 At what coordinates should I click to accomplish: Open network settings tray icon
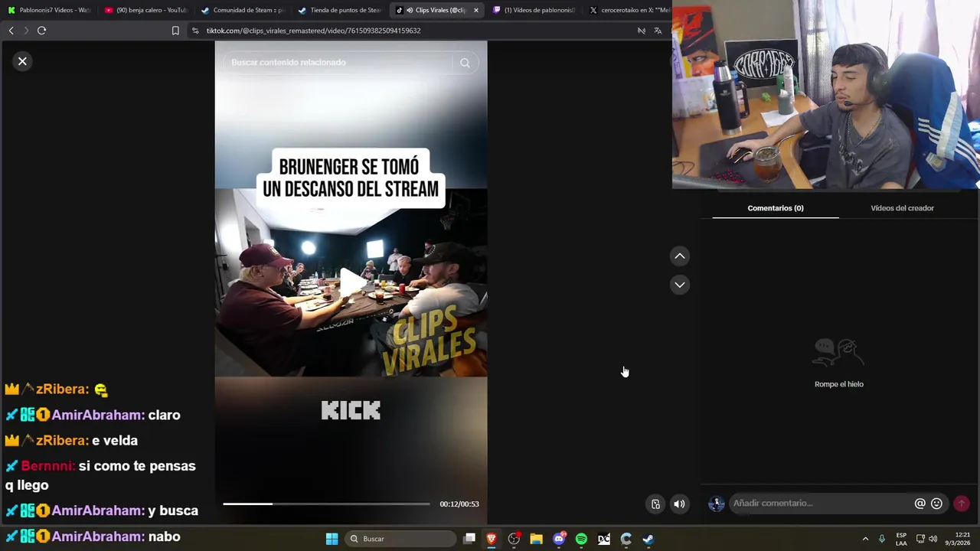(x=920, y=539)
